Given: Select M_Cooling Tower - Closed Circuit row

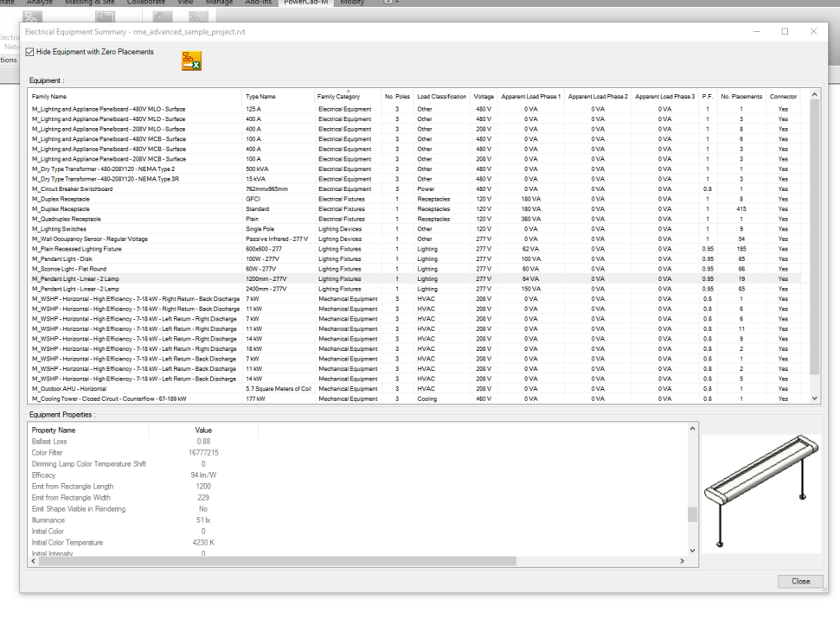Looking at the screenshot, I should click(x=416, y=399).
